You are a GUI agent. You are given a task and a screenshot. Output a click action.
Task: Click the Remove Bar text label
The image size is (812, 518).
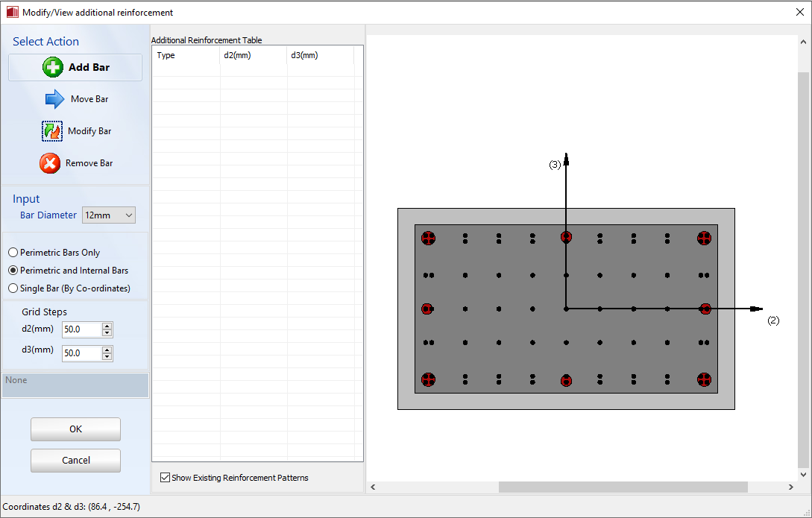[x=89, y=163]
